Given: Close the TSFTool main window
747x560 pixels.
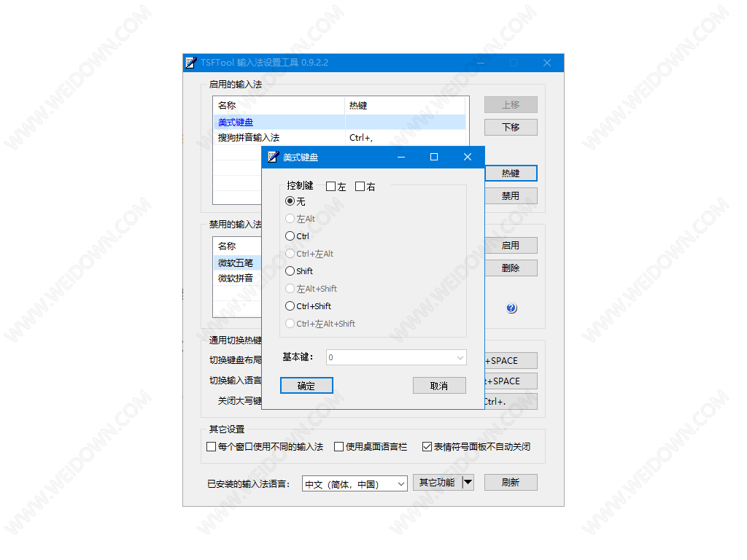Looking at the screenshot, I should click(x=547, y=63).
